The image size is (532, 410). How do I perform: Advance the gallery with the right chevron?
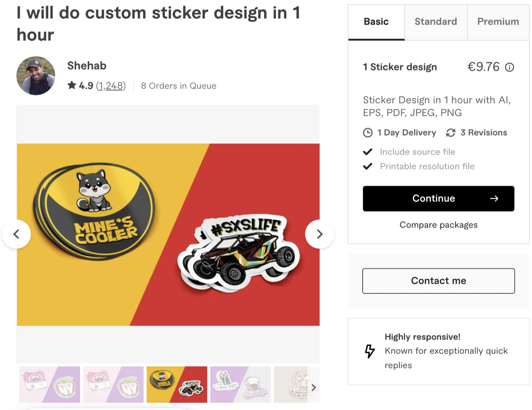(319, 234)
